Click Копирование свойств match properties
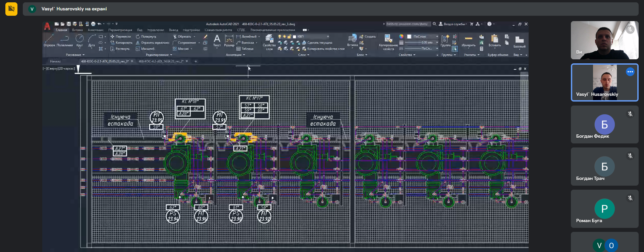This screenshot has height=252, width=644. [388, 42]
